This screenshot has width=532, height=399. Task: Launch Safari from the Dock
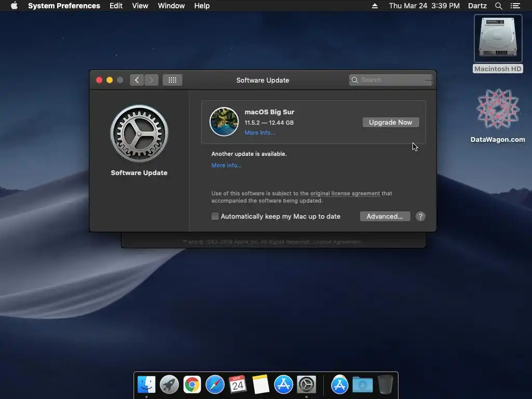[215, 385]
